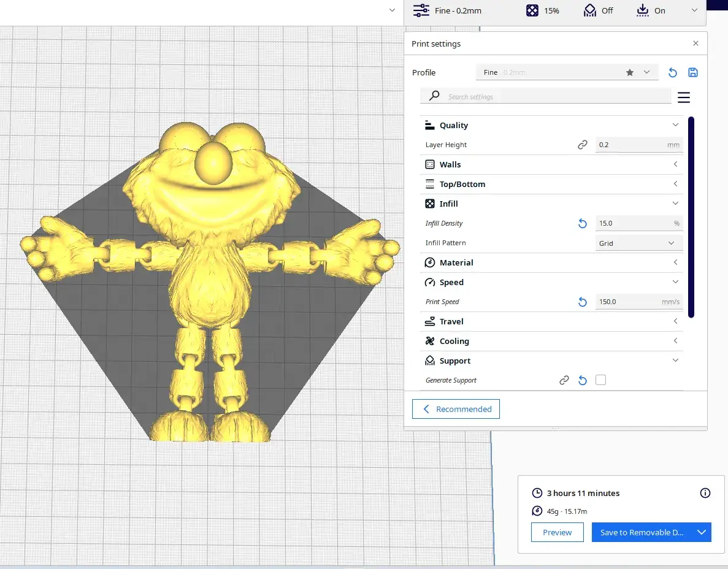Click Save to Removable Drive button
728x569 pixels.
click(x=642, y=532)
